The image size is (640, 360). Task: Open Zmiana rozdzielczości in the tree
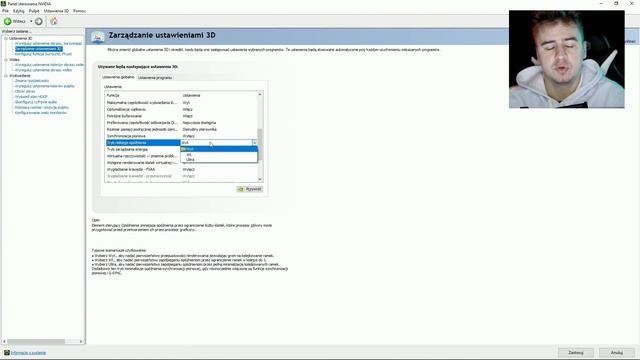(32, 81)
